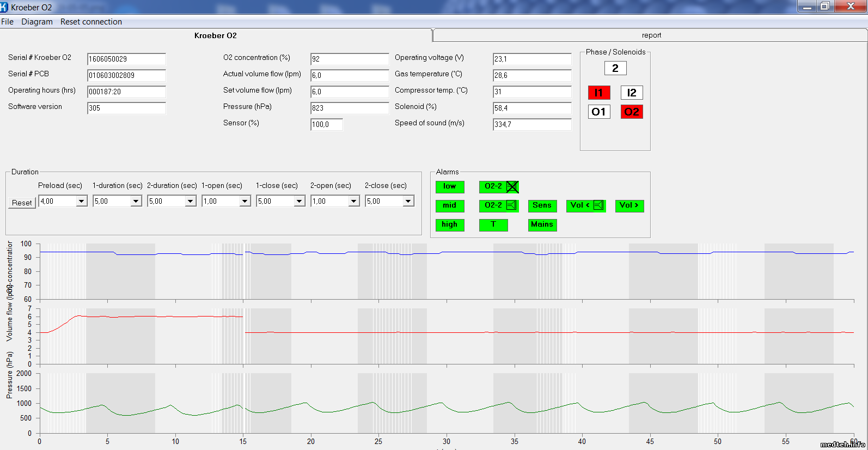Click the I2 solenoid indicator
Screen dimensions: 868x450
(x=632, y=93)
